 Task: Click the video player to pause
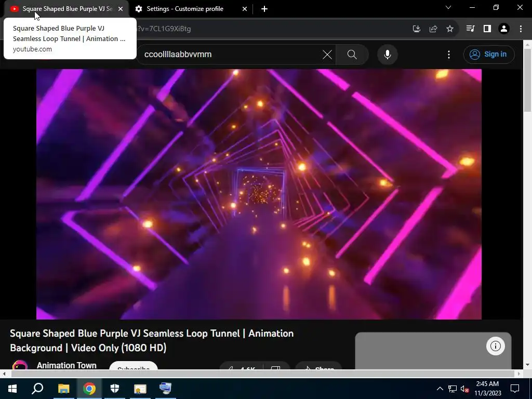coord(259,194)
